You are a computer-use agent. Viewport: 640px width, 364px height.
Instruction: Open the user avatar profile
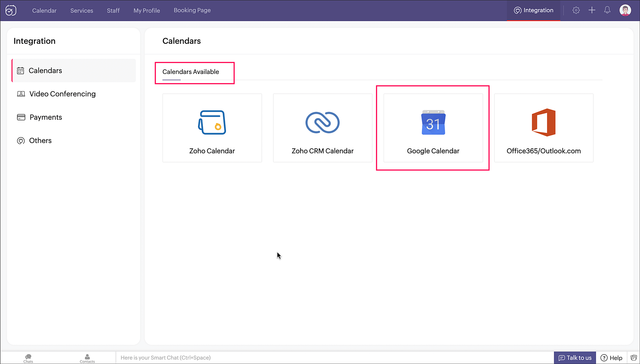coord(625,10)
